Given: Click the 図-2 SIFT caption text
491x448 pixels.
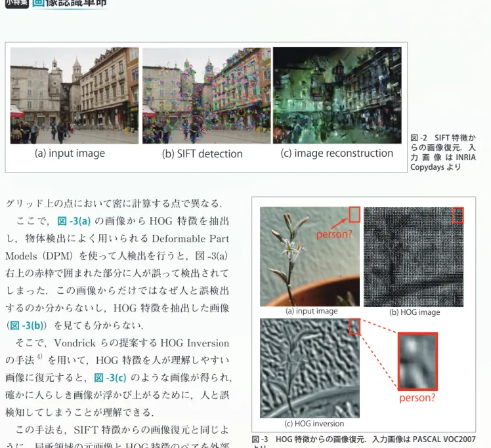Looking at the screenshot, I should coord(443,152).
